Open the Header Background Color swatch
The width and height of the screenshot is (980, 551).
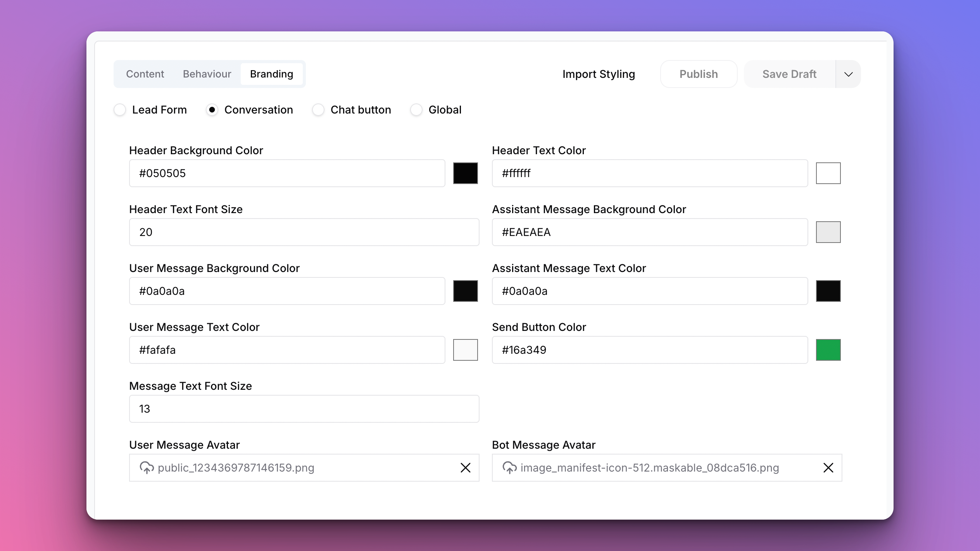(x=465, y=173)
